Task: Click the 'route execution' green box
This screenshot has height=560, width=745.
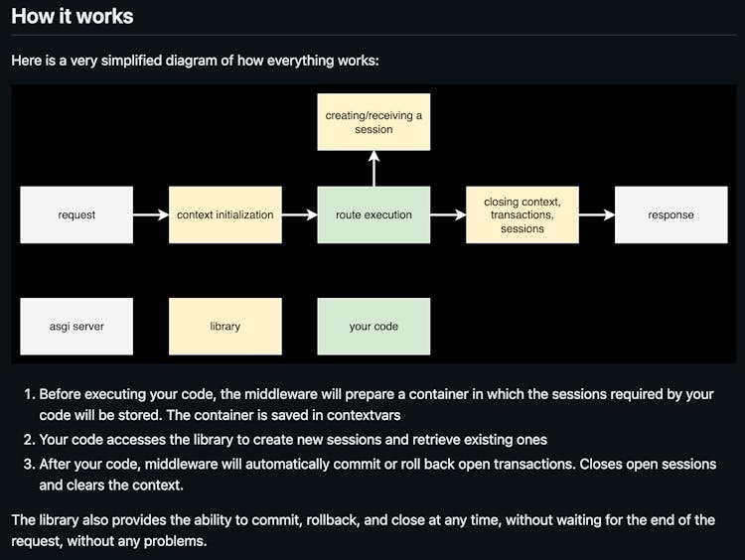Action: [373, 214]
